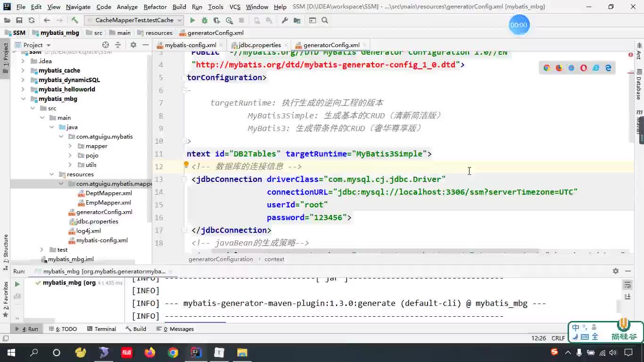
Task: Switch to mybatis-config.xml editor tab
Action: point(190,45)
